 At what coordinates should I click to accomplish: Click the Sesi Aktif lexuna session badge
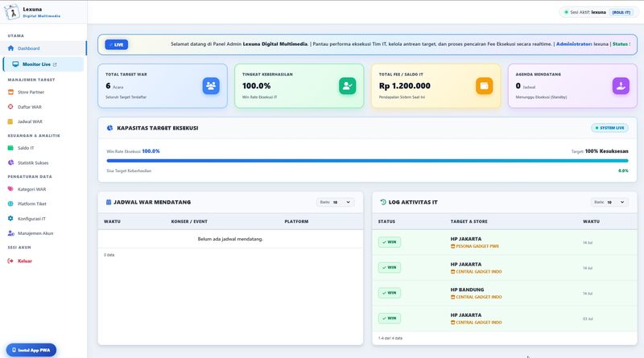pyautogui.click(x=599, y=12)
